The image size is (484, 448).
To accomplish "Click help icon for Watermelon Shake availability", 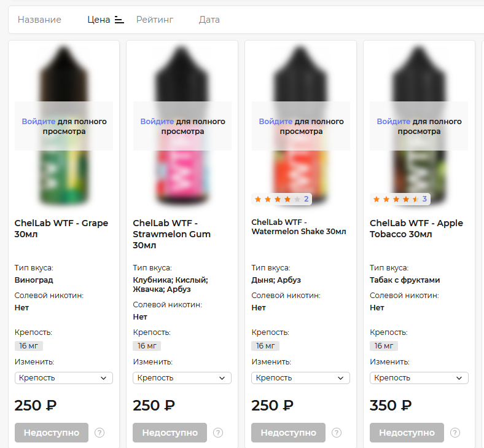I will click(337, 433).
